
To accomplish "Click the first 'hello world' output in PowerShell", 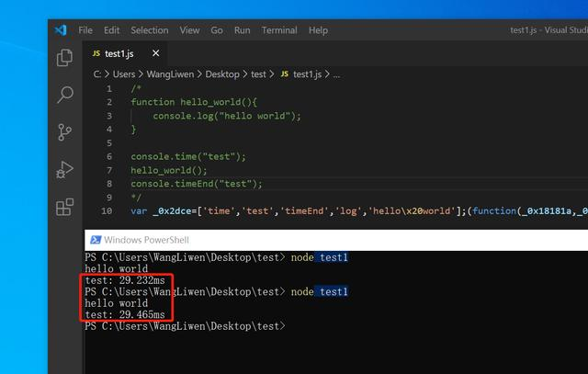I will [x=117, y=268].
